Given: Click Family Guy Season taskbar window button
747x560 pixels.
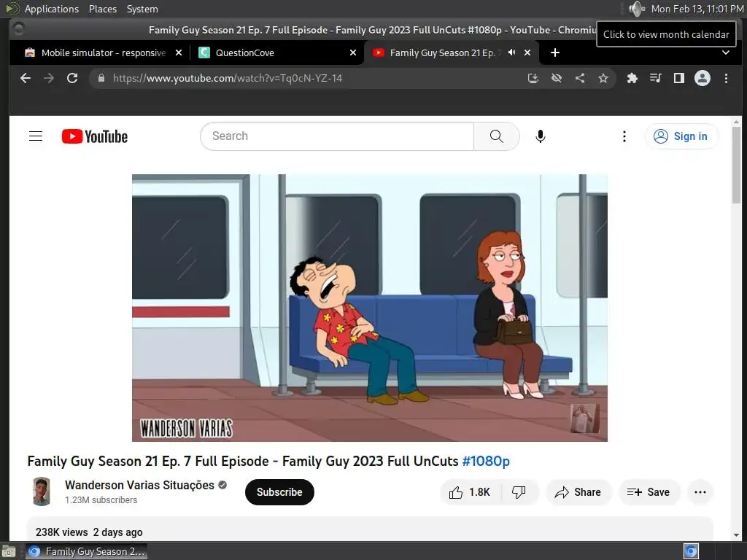Looking at the screenshot, I should click(x=86, y=551).
